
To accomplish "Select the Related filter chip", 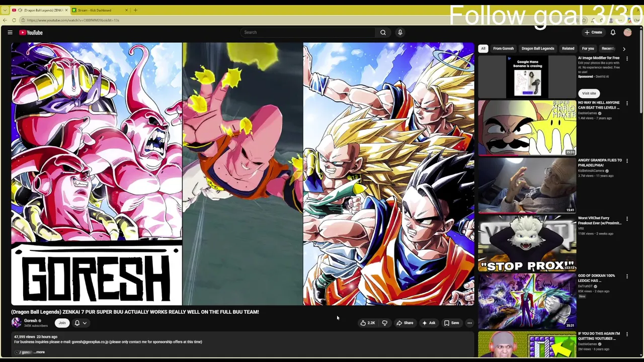I will [x=568, y=49].
